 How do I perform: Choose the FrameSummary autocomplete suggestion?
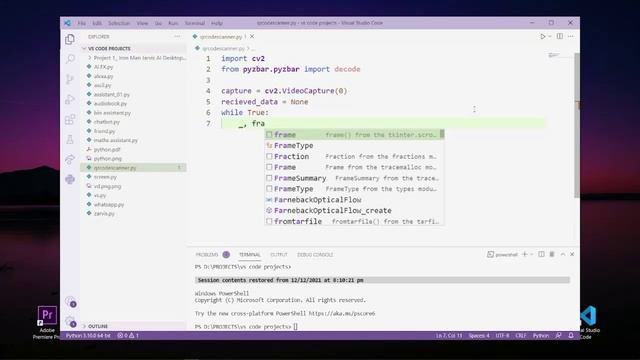[354, 178]
